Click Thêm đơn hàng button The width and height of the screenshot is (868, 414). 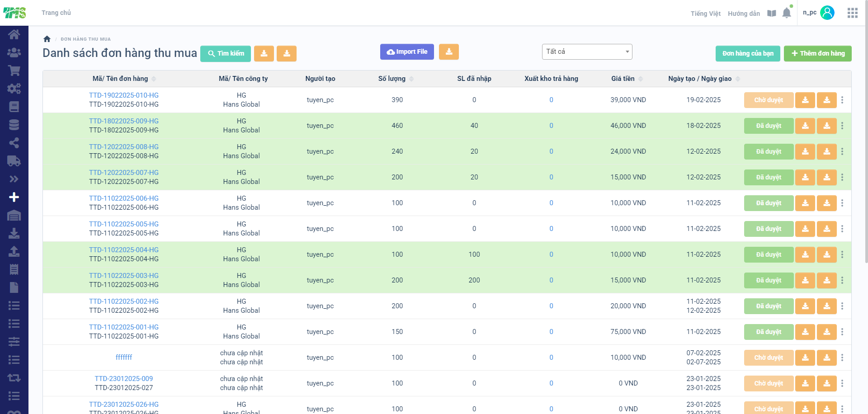point(818,53)
